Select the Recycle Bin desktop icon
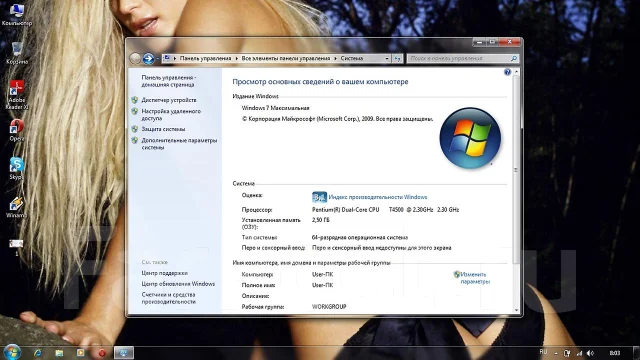Viewport: 640px width, 360px height. tap(17, 53)
